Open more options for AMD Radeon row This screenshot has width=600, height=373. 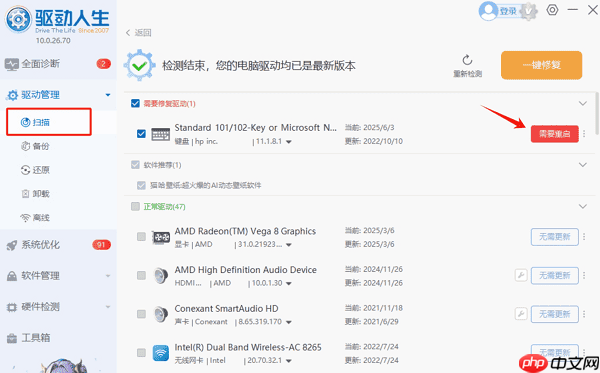tap(584, 237)
